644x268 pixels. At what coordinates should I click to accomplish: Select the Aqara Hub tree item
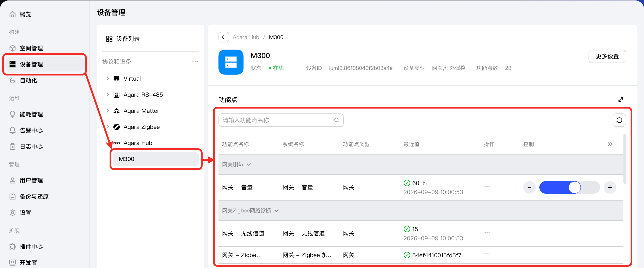tap(138, 143)
